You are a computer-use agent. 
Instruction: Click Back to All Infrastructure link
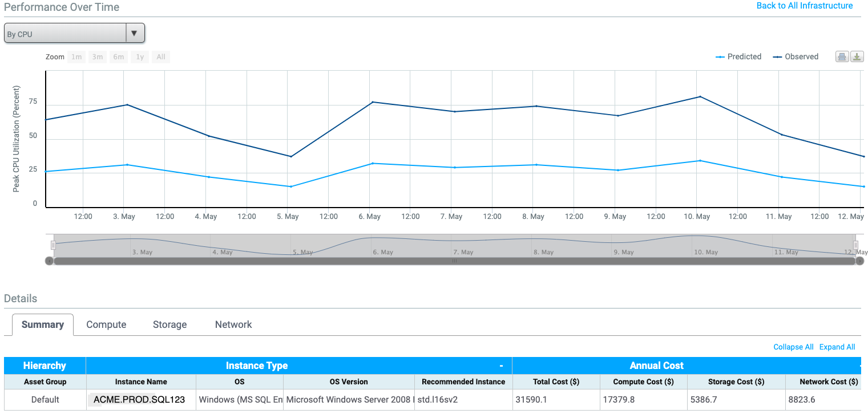pyautogui.click(x=804, y=6)
